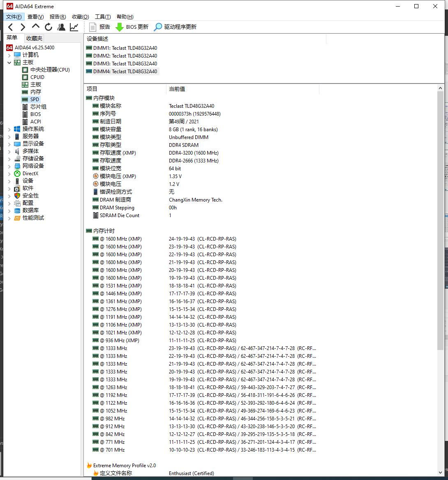Select SPD item in tree
The image size is (448, 480).
tap(30, 100)
